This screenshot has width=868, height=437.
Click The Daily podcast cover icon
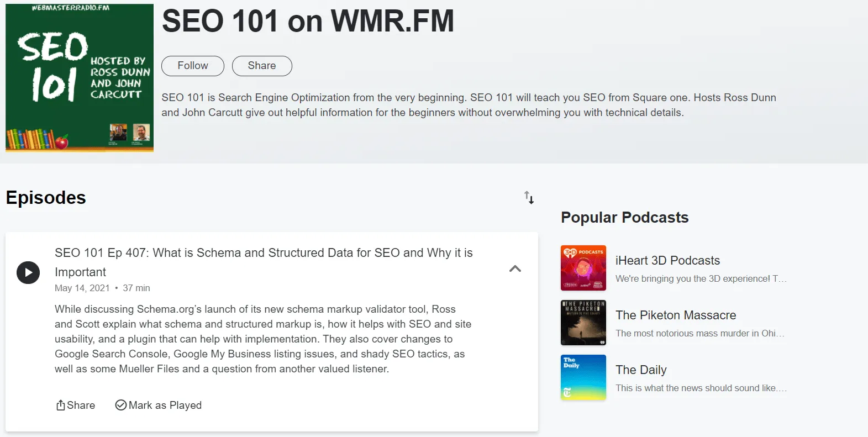(x=583, y=377)
